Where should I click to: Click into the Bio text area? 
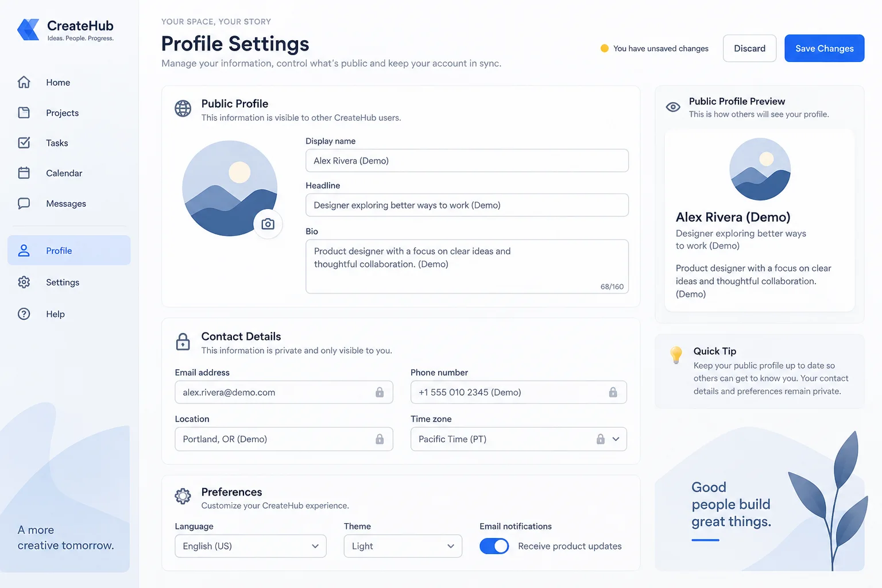coord(467,266)
